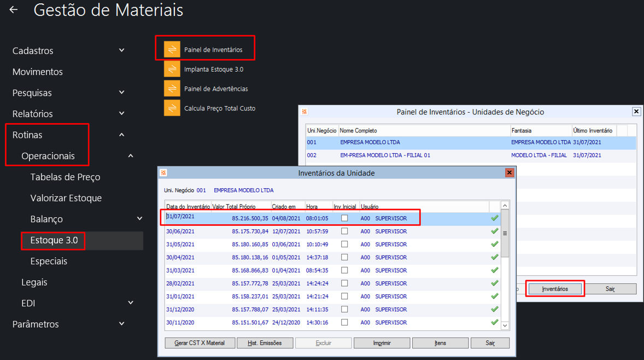This screenshot has height=360, width=644.
Task: Toggle Inv.Inicial checkbox for 31/01/2021 row
Action: pos(344,297)
